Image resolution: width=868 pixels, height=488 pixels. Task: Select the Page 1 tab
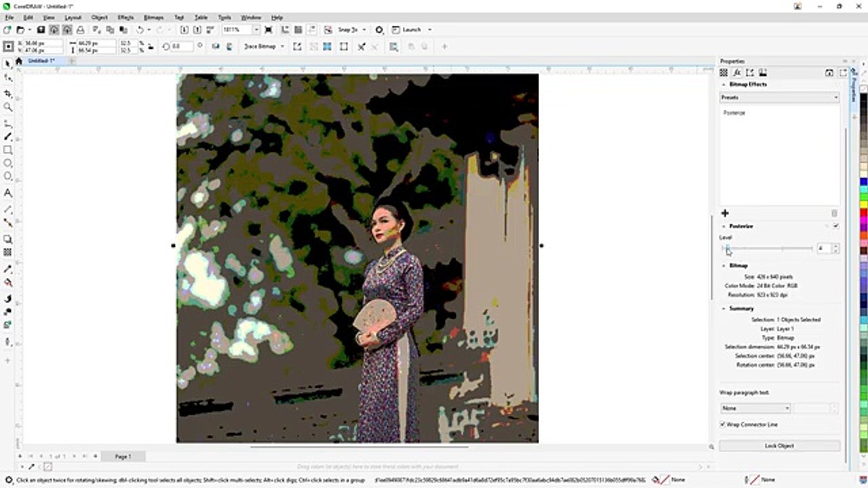(x=123, y=457)
